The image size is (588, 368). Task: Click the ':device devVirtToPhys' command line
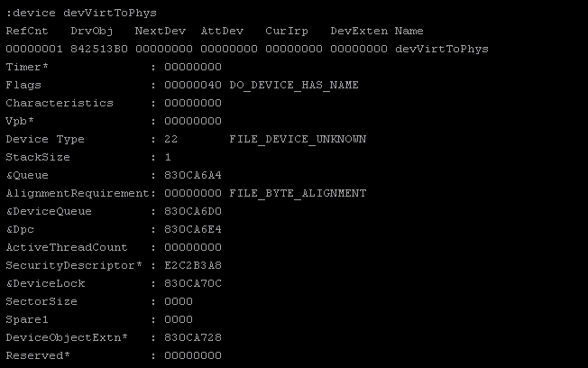(81, 13)
